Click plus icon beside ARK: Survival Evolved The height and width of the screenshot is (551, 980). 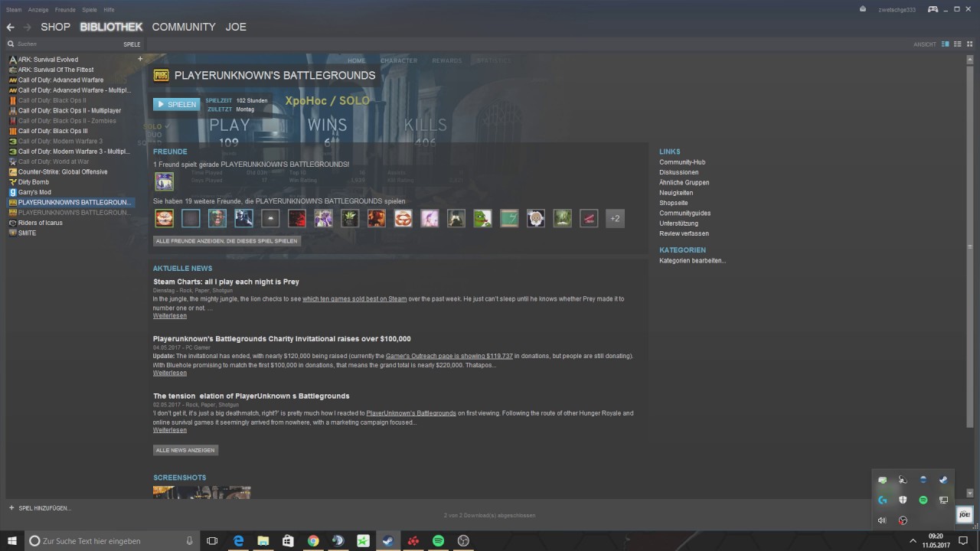140,59
